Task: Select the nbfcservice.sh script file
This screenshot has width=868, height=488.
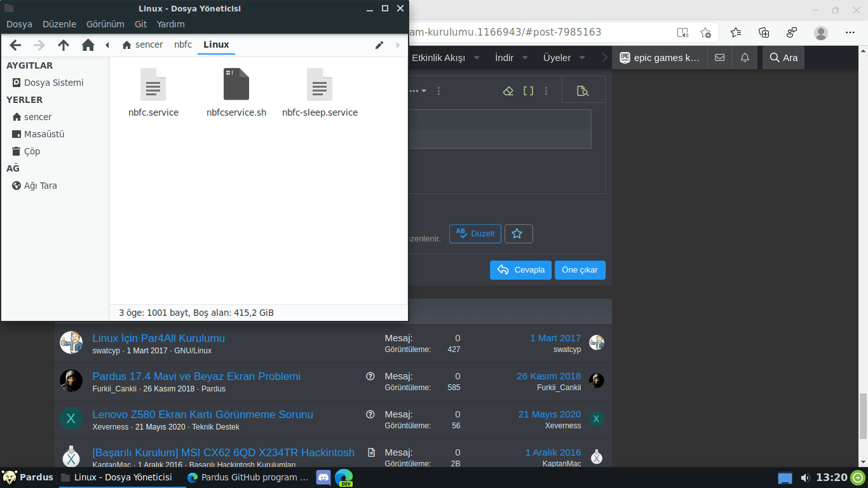Action: tap(236, 93)
